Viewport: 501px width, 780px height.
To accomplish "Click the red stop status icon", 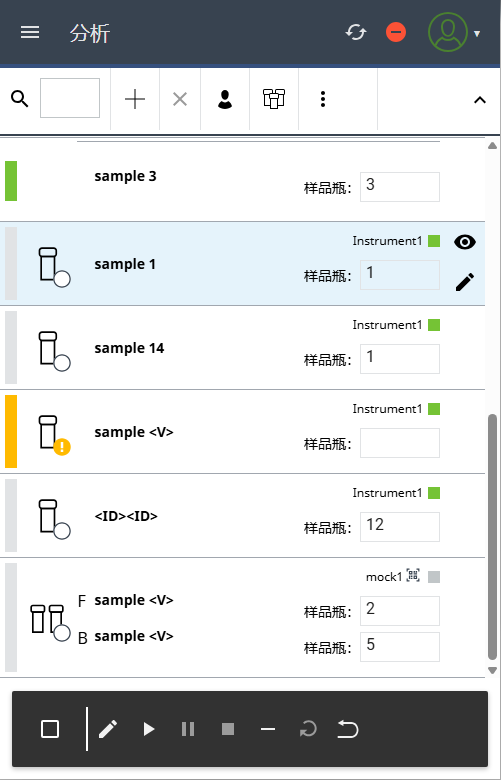I will [396, 33].
